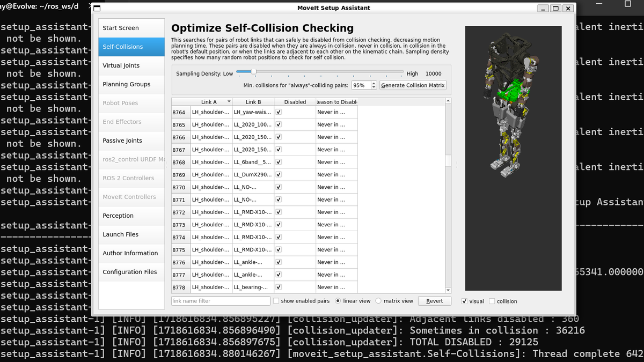Click the terminal window's maximize icon
The height and width of the screenshot is (362, 644).
[x=628, y=4]
